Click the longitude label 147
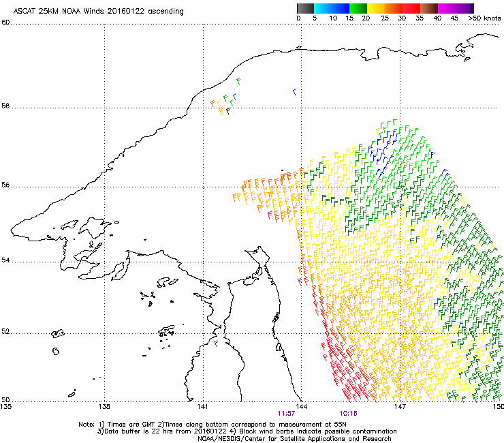Viewport: 504px width, 443px height. pyautogui.click(x=400, y=407)
